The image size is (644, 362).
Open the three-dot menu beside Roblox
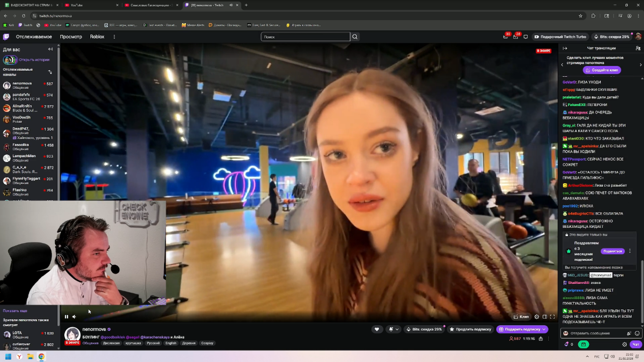[x=114, y=37]
